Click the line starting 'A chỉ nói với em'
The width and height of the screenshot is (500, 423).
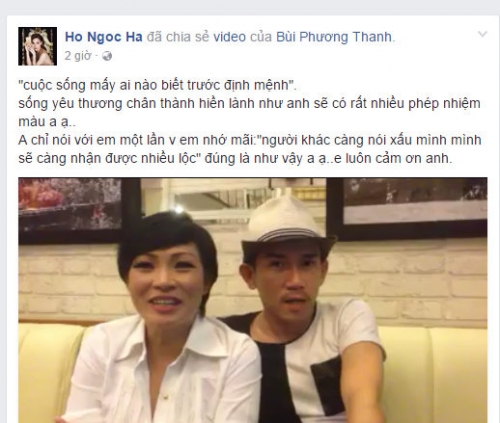tap(250, 140)
